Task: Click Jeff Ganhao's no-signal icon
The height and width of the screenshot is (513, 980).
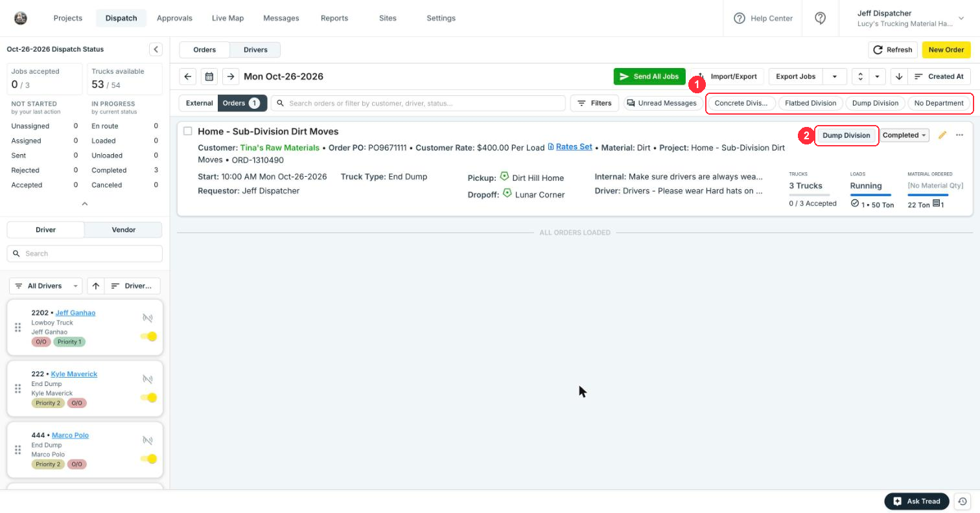Action: pos(148,318)
